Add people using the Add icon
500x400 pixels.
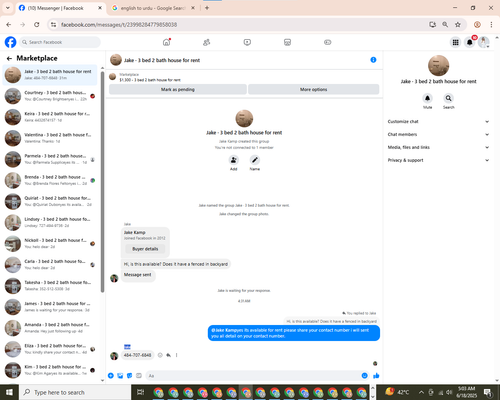[234, 160]
